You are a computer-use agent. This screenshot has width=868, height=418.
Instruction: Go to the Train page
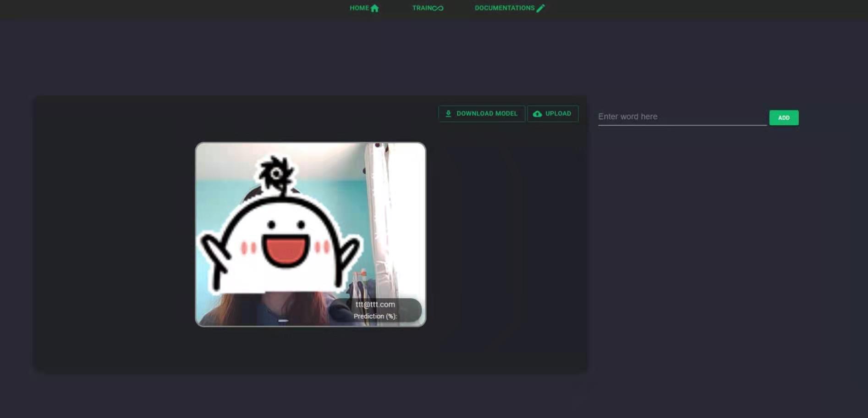428,8
